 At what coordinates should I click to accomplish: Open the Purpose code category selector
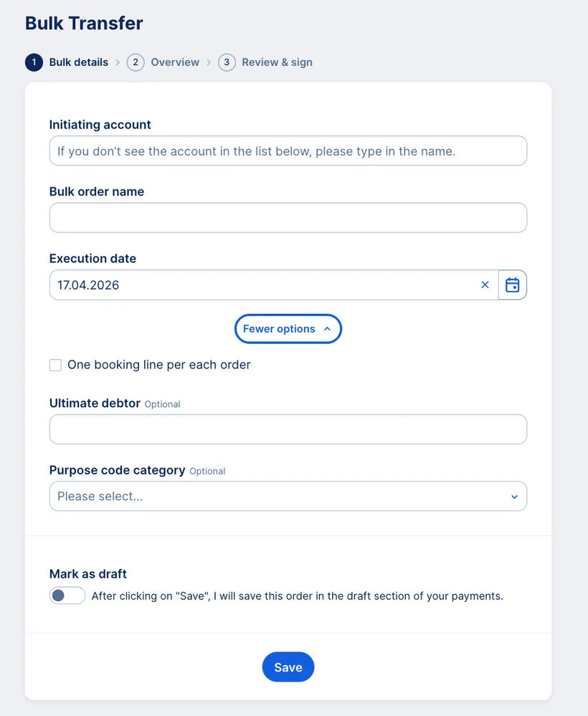tap(288, 496)
